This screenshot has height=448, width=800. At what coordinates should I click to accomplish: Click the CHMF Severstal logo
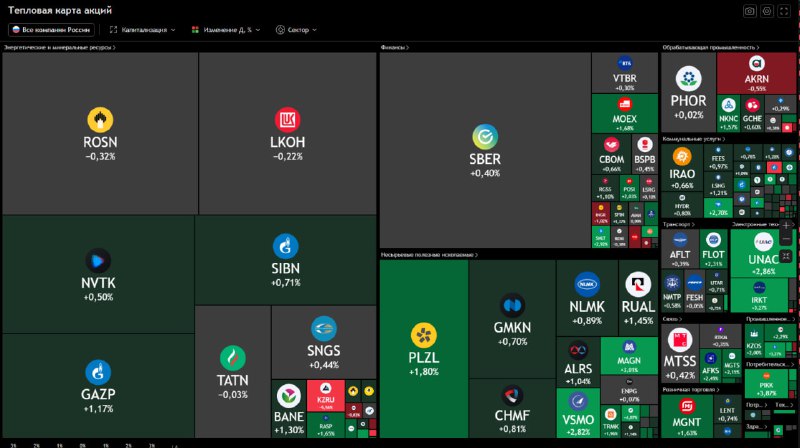(512, 395)
